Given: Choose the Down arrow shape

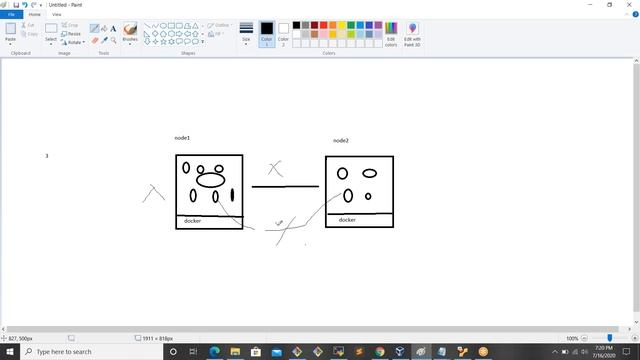Looking at the screenshot, I should click(147, 41).
